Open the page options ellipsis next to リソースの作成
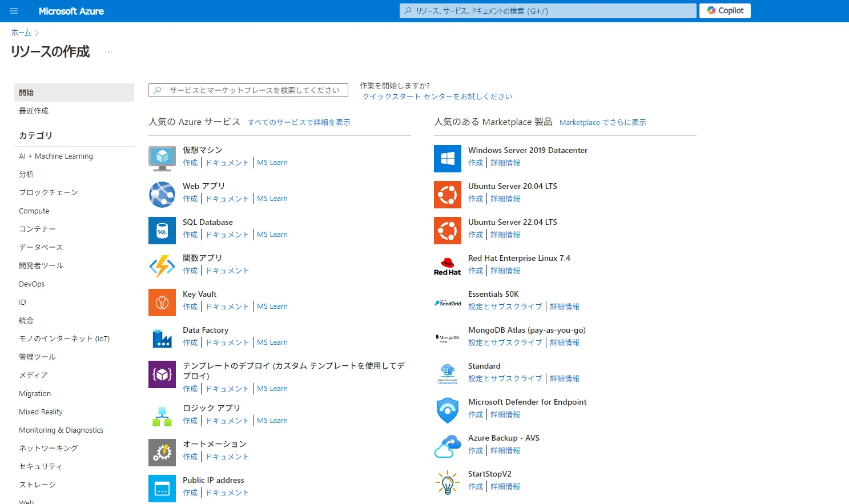The height and width of the screenshot is (504, 849). click(x=108, y=52)
